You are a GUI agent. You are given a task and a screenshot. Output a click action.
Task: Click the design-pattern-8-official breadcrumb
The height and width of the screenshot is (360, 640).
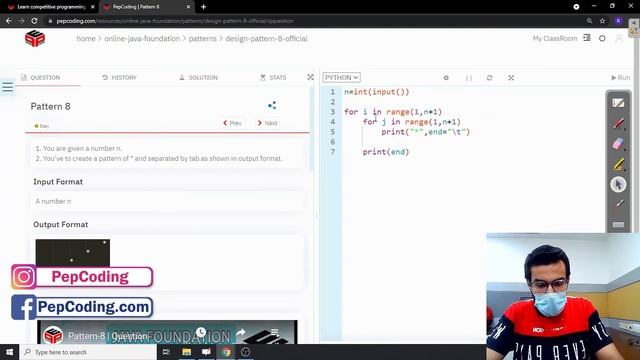tap(266, 38)
